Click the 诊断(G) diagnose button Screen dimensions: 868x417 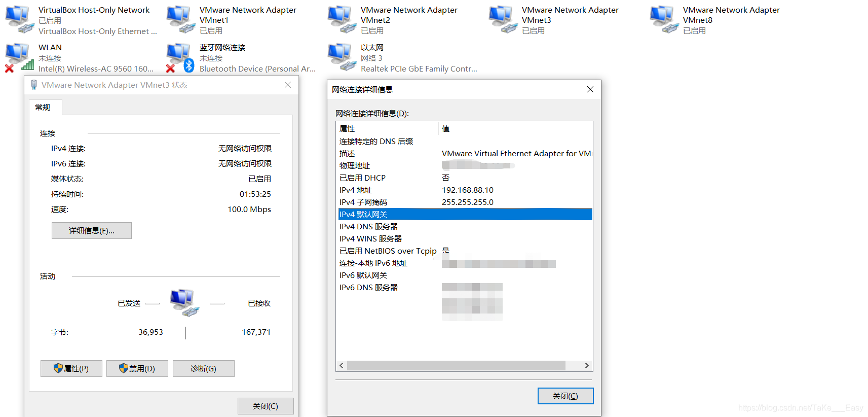pos(204,368)
